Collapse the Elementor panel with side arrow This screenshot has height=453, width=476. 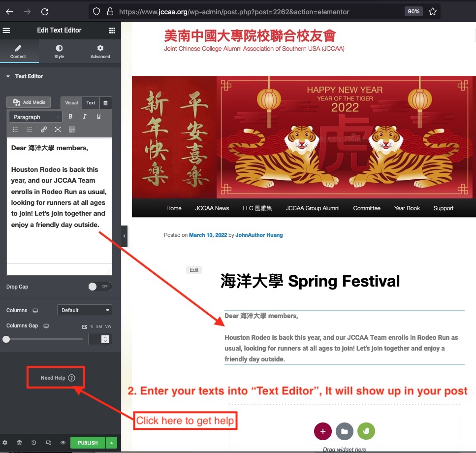click(124, 236)
